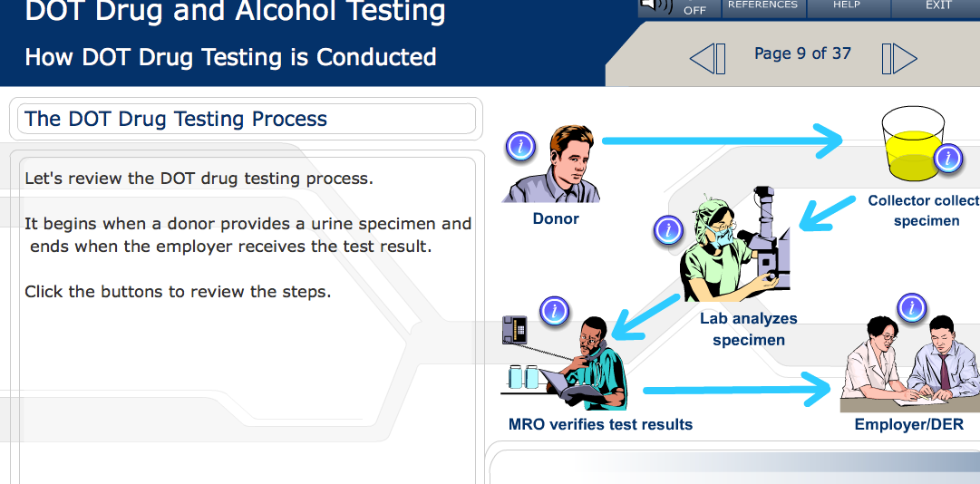
Task: Open the info icon for Employer/DER
Action: click(x=911, y=308)
